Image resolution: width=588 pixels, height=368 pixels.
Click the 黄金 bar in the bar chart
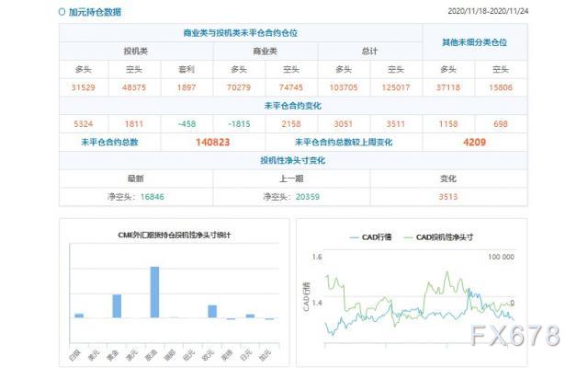117,306
